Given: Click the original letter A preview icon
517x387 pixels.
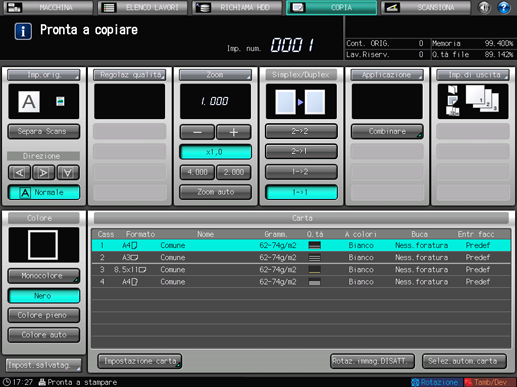Looking at the screenshot, I should point(29,102).
